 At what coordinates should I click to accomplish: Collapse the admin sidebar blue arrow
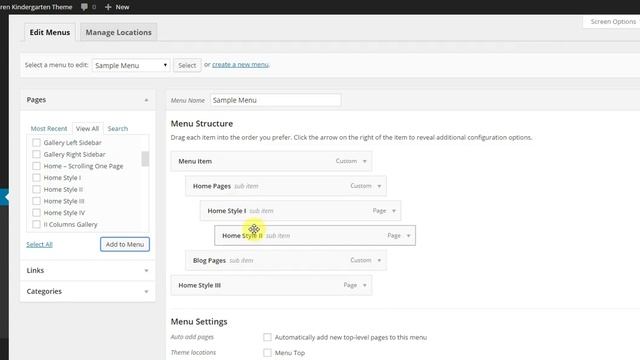4,197
